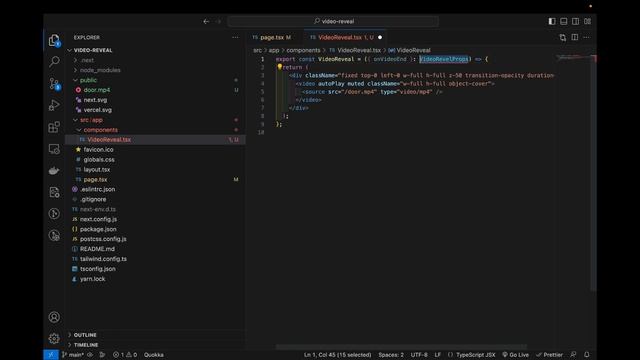The width and height of the screenshot is (640, 360).
Task: Start Go Live server
Action: 516,355
